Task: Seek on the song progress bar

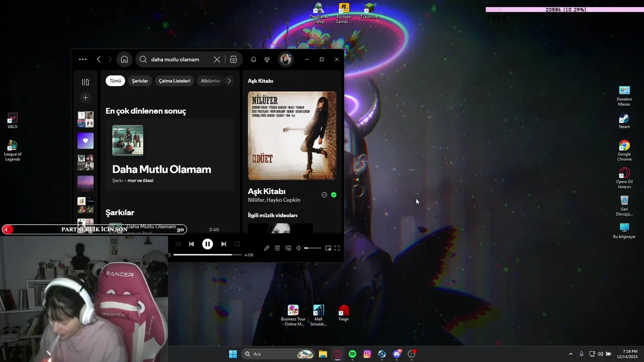Action: point(208,255)
